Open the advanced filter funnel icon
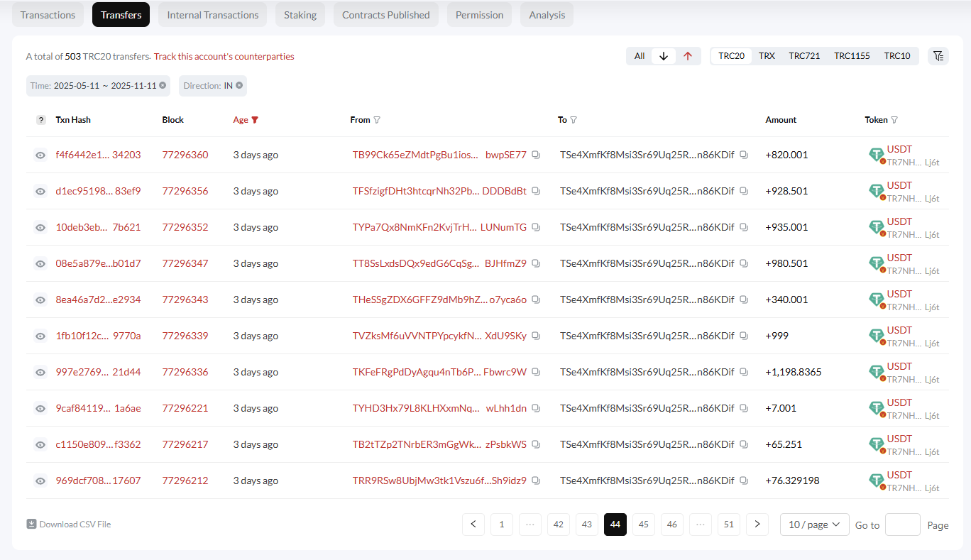The image size is (971, 560). [x=938, y=55]
